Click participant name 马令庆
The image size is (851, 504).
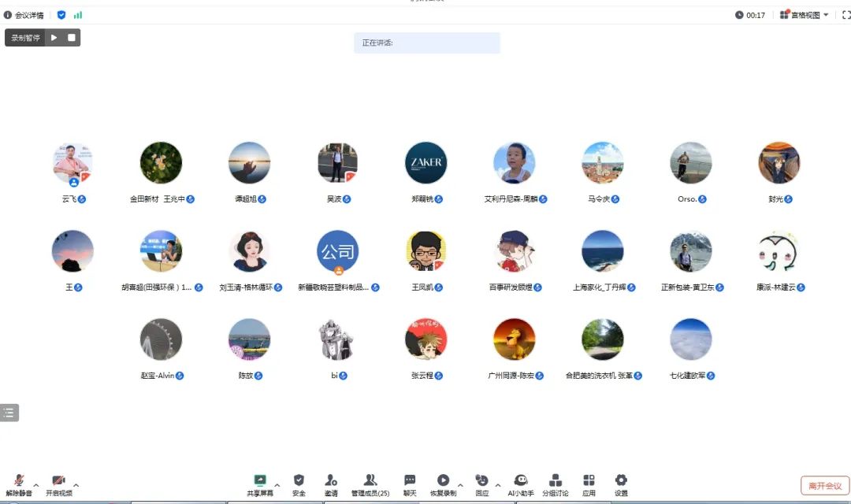coord(599,199)
